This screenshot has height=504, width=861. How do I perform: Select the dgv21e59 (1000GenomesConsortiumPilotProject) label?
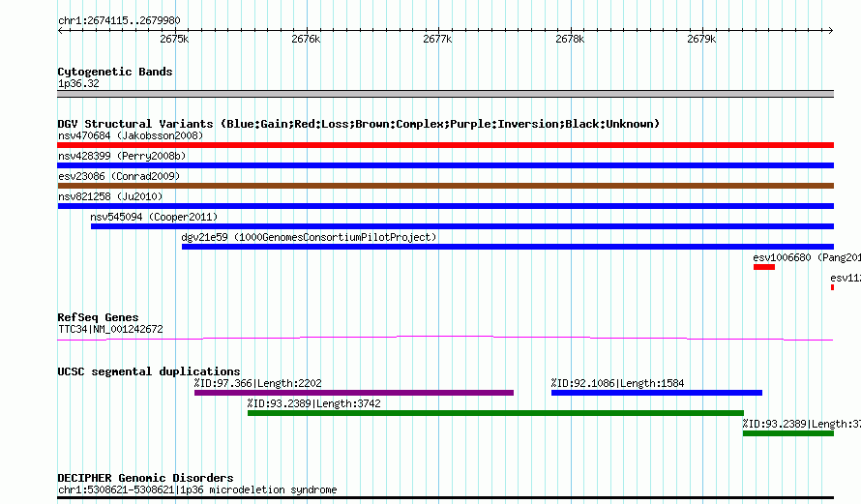point(310,237)
